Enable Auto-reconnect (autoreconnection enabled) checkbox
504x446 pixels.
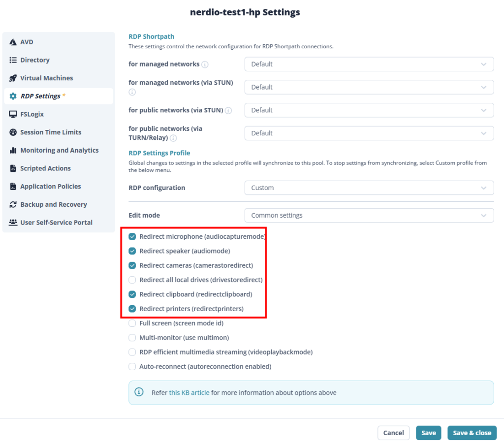[132, 367]
